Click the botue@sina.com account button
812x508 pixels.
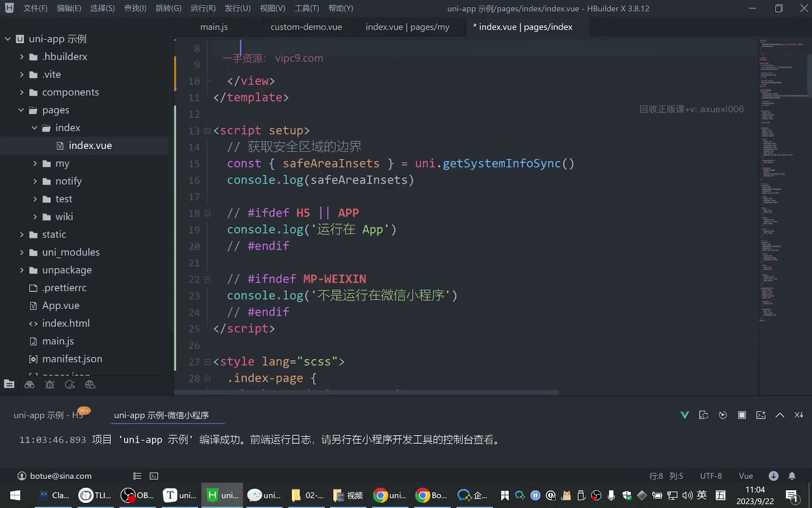tap(55, 476)
